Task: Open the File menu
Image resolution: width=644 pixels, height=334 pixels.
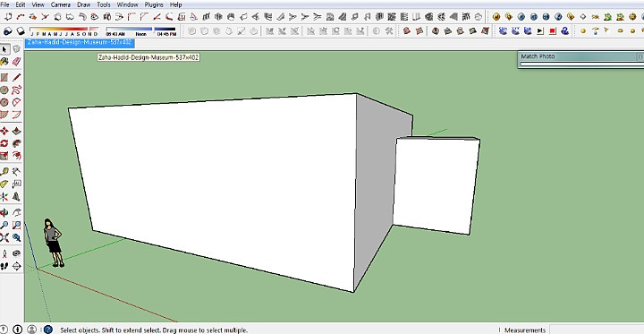Action: tap(5, 5)
